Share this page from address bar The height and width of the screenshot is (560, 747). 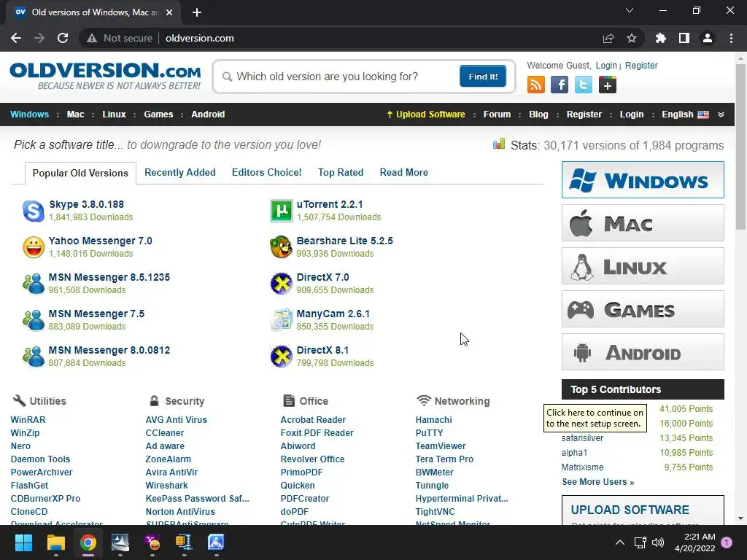[x=608, y=38]
